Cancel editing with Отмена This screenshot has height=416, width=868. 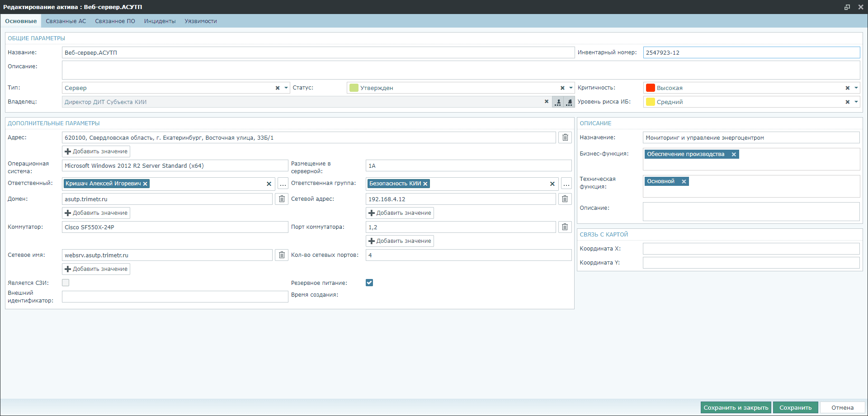(843, 407)
